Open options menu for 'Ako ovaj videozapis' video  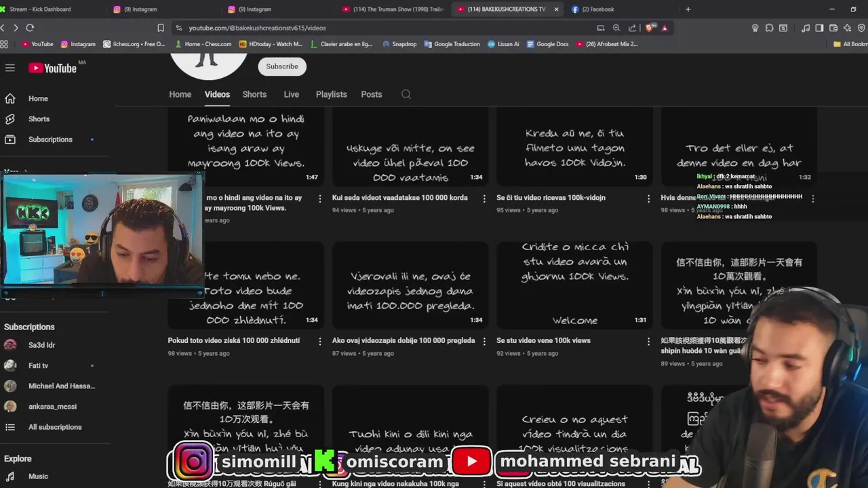click(x=484, y=342)
